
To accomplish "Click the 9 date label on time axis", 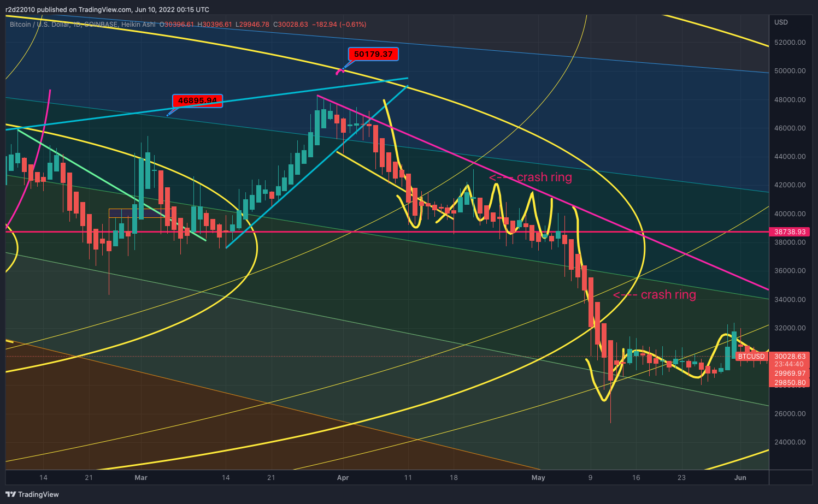I will click(590, 478).
